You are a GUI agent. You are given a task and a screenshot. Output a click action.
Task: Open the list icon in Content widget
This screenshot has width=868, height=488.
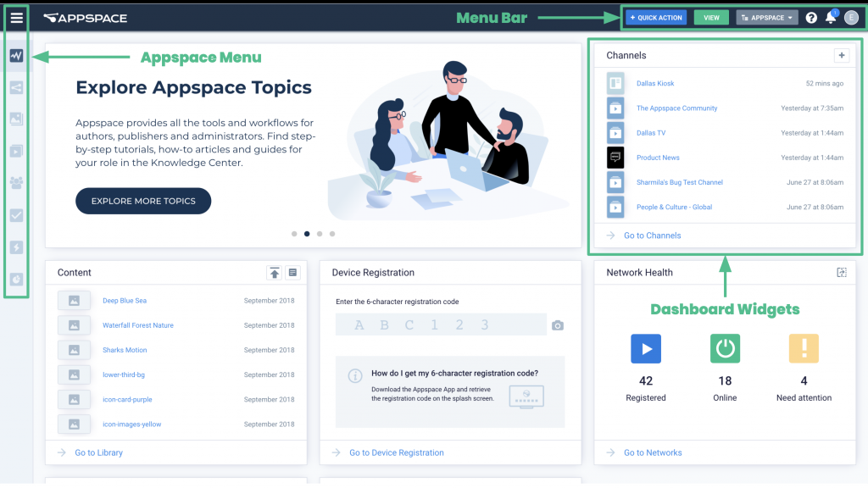pyautogui.click(x=292, y=273)
